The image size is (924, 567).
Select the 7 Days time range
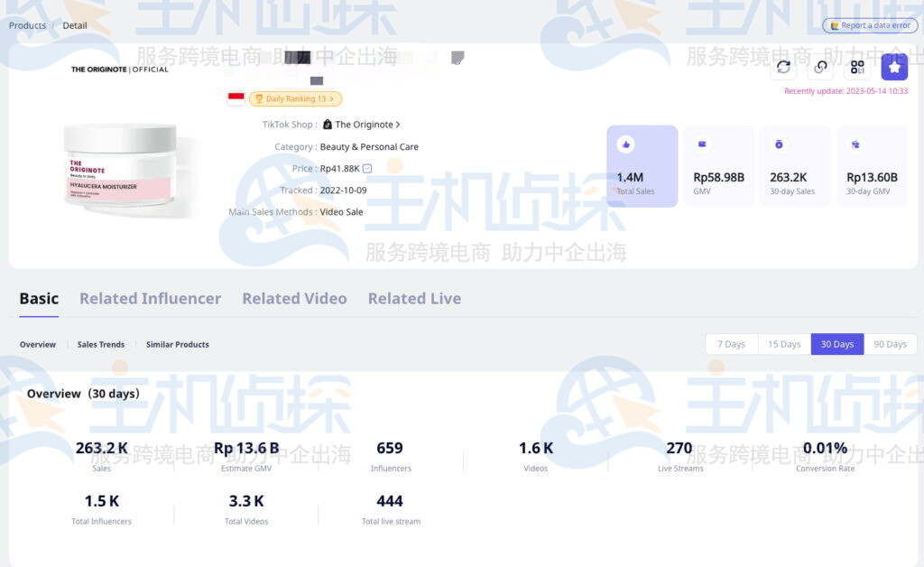pos(731,344)
